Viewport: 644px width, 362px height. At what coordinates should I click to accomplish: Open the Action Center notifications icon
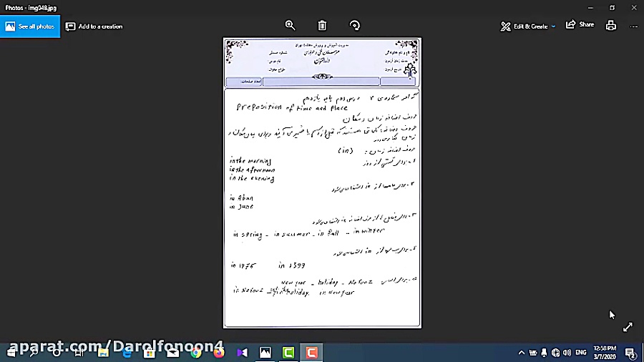pos(630,353)
